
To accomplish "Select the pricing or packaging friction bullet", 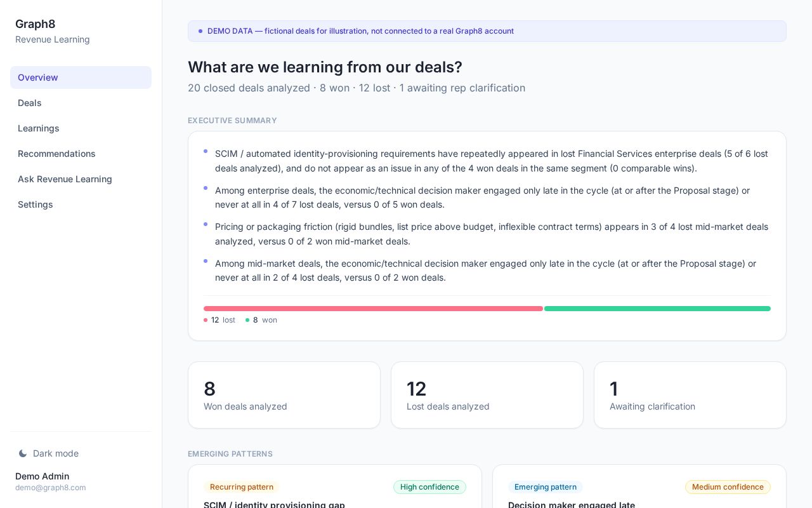I will pyautogui.click(x=487, y=234).
